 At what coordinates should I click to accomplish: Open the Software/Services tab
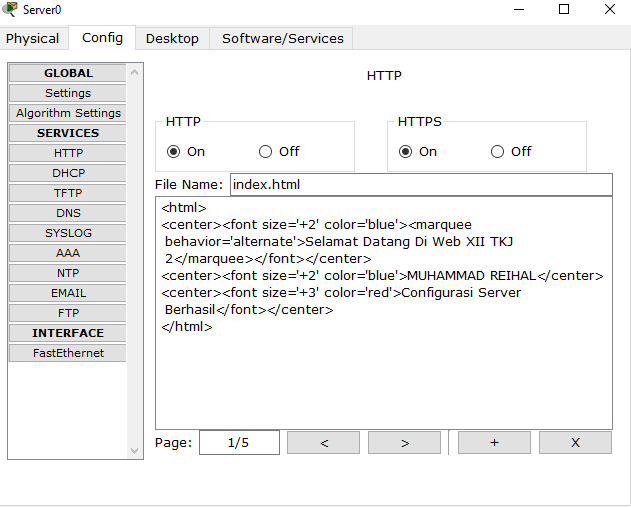(x=283, y=39)
